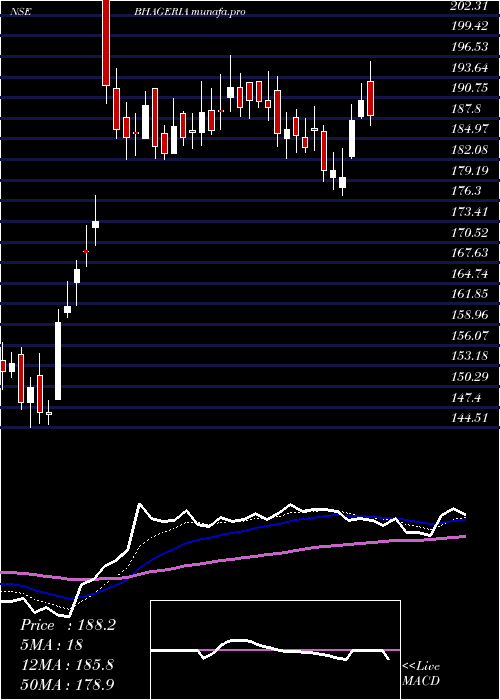Click the 158.96 price axis label
The width and height of the screenshot is (500, 700).
(471, 315)
